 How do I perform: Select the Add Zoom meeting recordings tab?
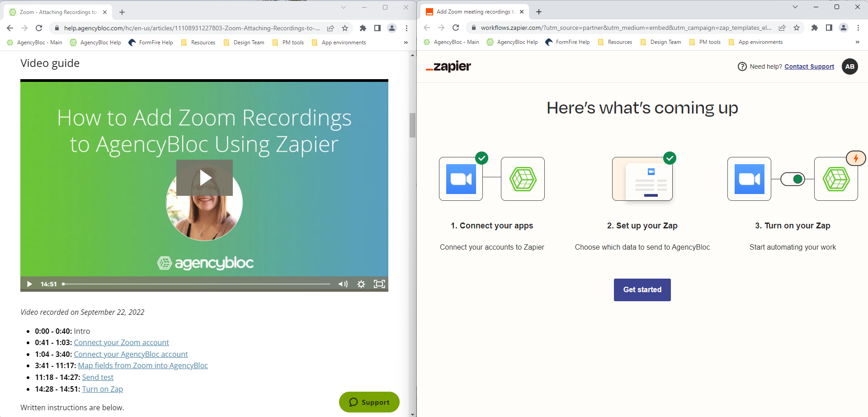(x=475, y=12)
